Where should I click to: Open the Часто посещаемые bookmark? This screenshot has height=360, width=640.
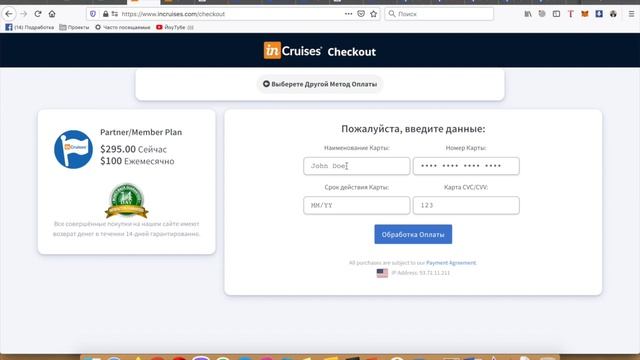tap(122, 27)
